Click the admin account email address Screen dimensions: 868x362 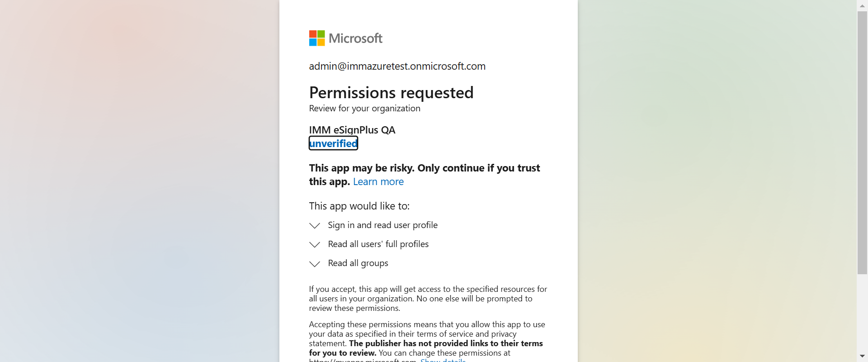[x=397, y=67]
